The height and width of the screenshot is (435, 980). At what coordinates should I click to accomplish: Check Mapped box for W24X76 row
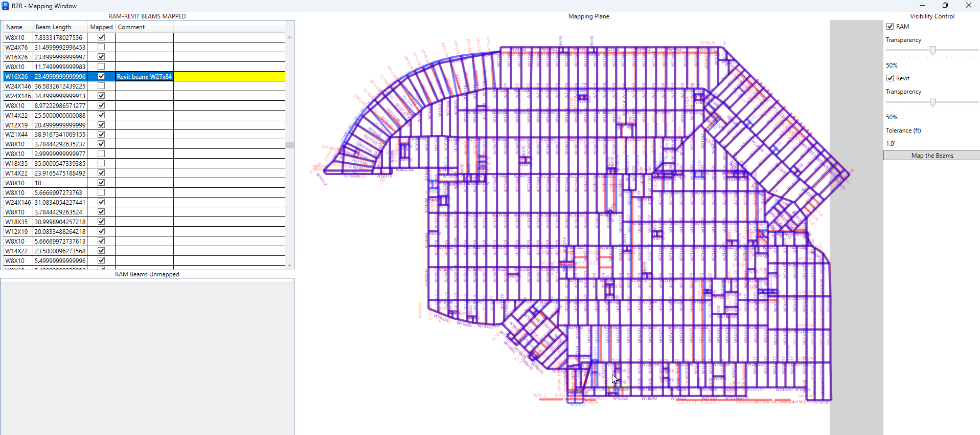point(101,47)
